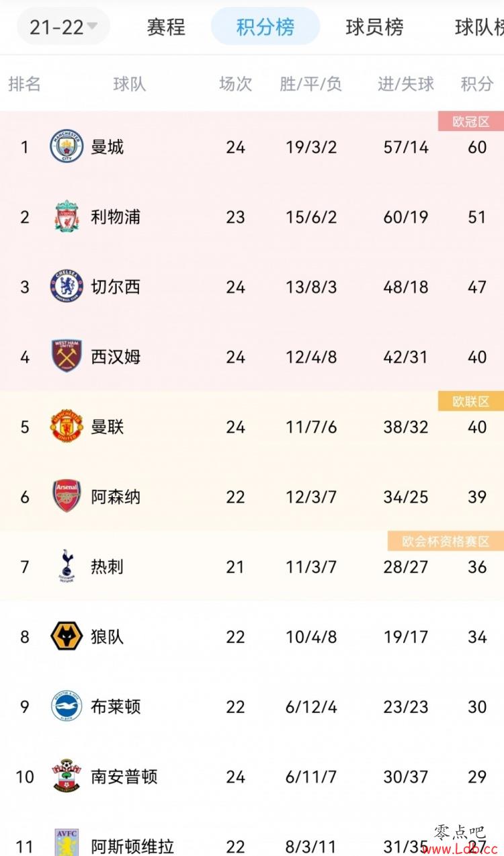This screenshot has height=856, width=504.
Task: Tap the Liverpool club crest
Action: click(x=67, y=216)
